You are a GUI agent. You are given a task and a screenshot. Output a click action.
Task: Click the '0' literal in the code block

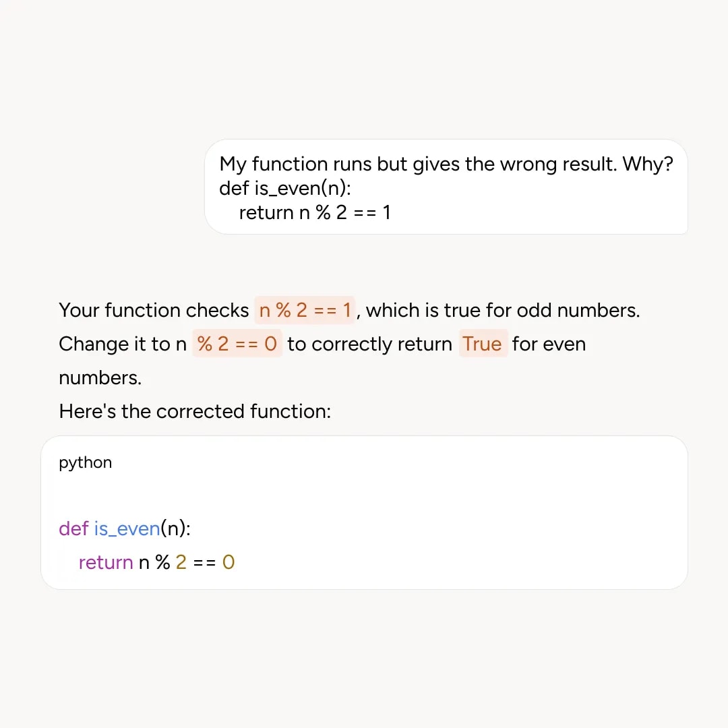point(229,562)
